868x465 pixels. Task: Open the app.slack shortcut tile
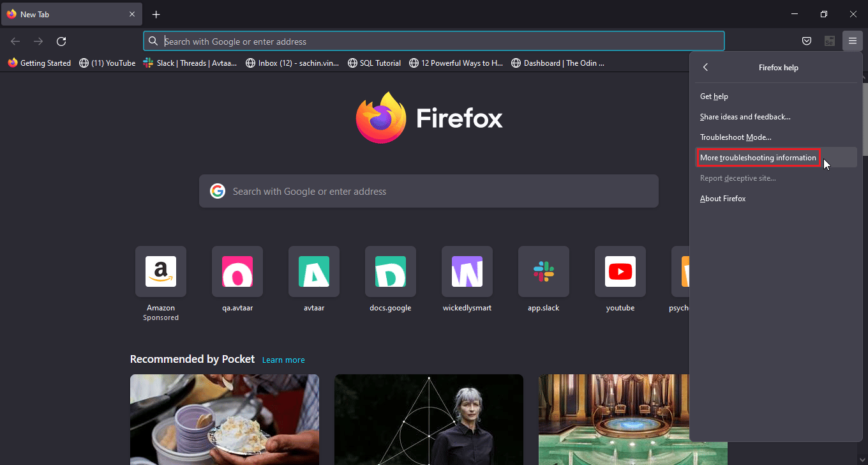tap(544, 271)
